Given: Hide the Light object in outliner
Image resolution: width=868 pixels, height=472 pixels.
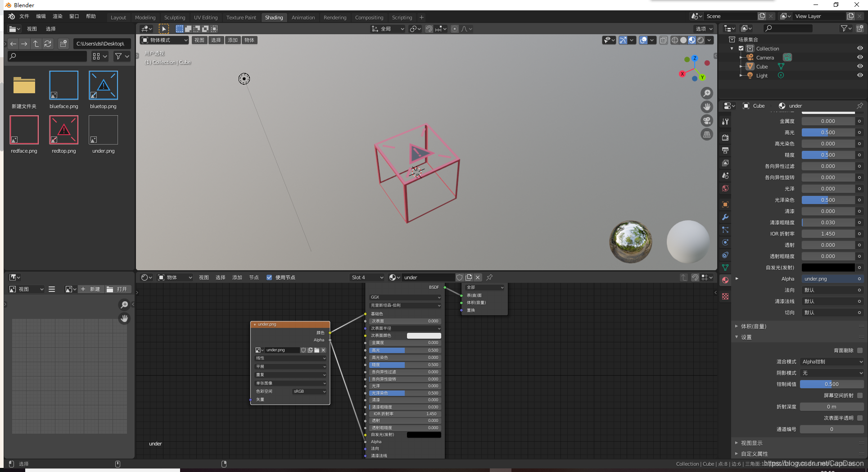Looking at the screenshot, I should 860,75.
